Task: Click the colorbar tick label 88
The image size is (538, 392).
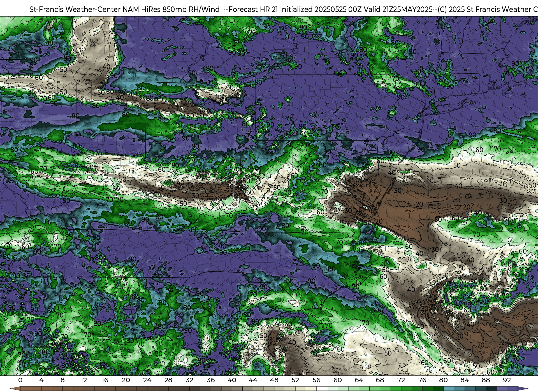Action: [486, 380]
